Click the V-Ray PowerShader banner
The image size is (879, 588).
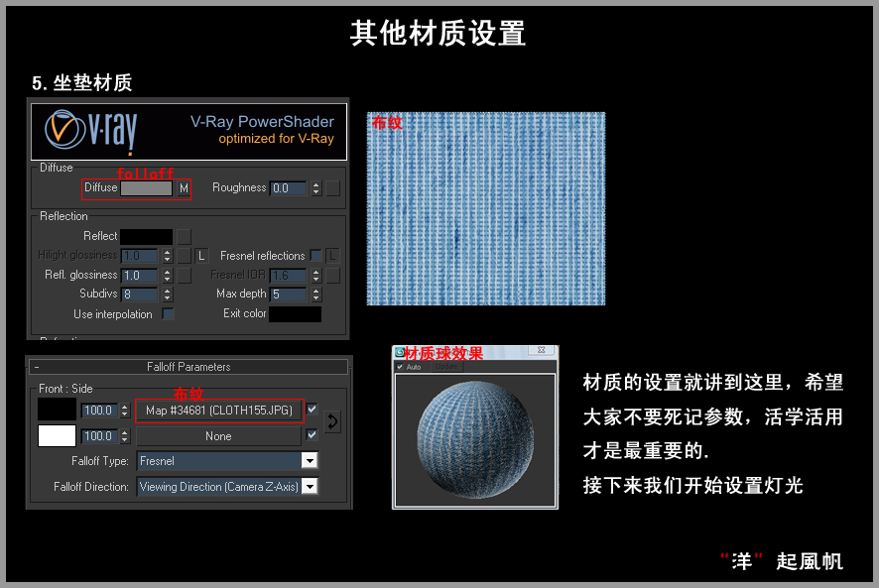pos(188,132)
